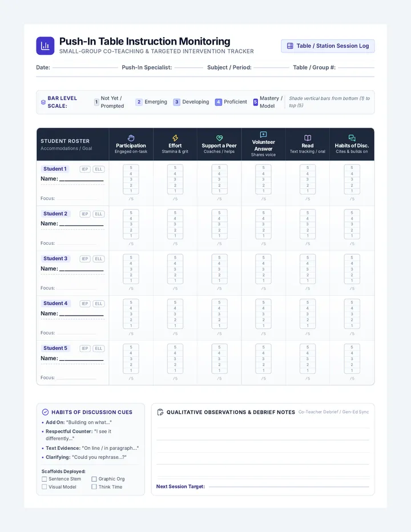The image size is (411, 532).
Task: Select level 2 Emerging swatch
Action: (139, 102)
